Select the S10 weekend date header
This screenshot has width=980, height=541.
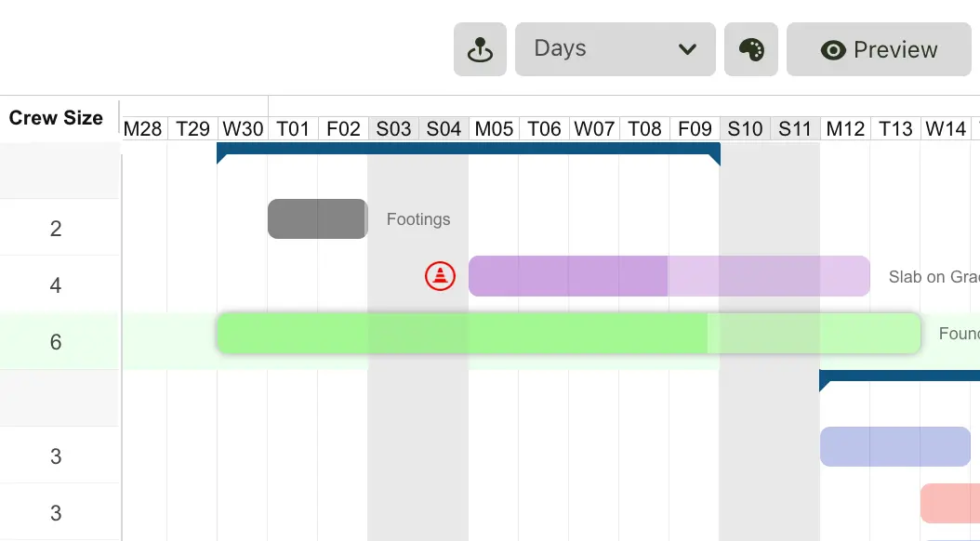pos(745,128)
